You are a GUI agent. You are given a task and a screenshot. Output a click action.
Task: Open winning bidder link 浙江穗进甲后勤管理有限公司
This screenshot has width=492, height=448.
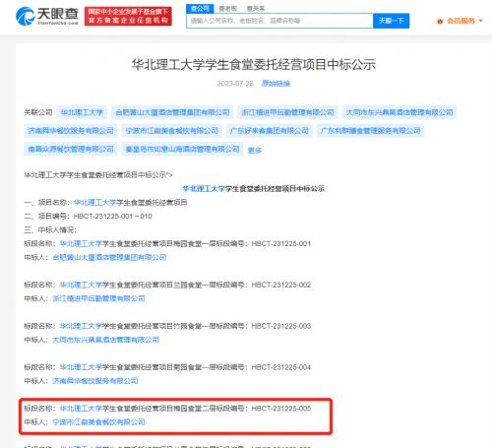point(98,298)
